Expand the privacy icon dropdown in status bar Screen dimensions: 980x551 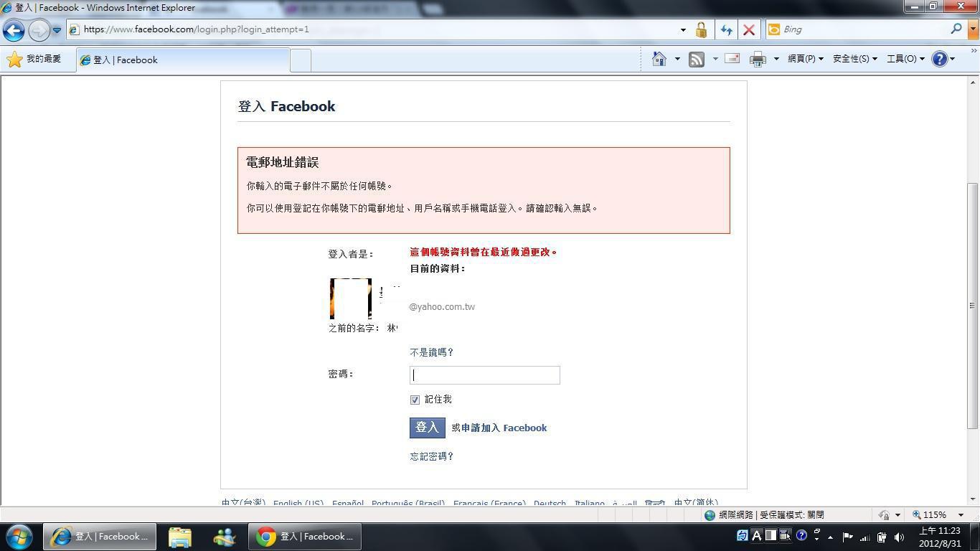pyautogui.click(x=897, y=515)
